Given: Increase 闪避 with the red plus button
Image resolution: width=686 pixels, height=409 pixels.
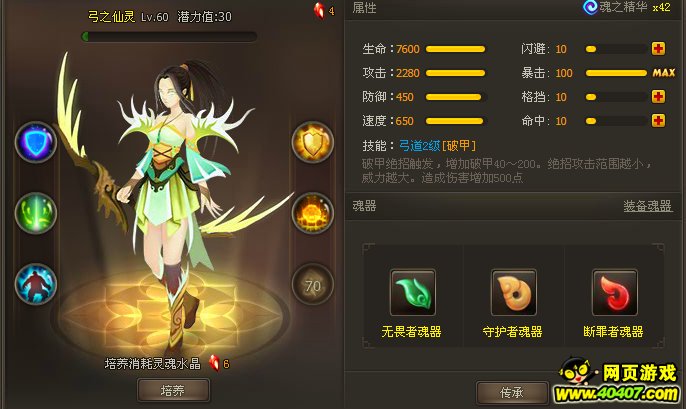Looking at the screenshot, I should click(x=658, y=49).
